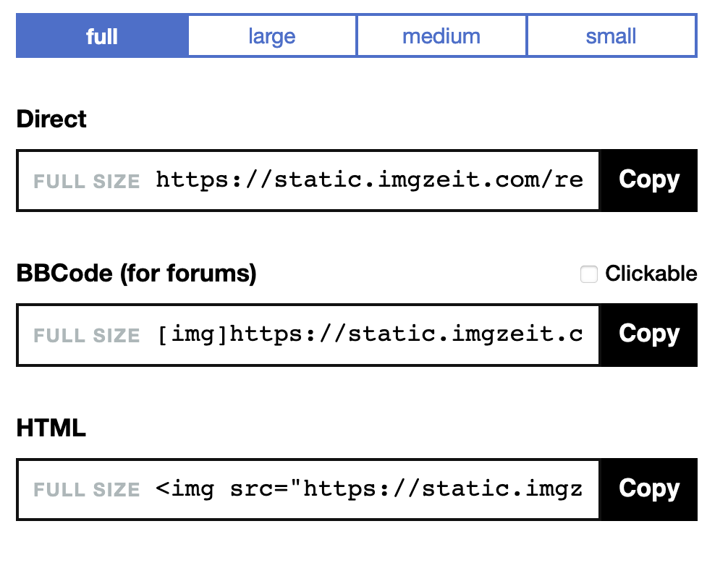Image resolution: width=728 pixels, height=563 pixels.
Task: Focus the BBCode input field
Action: [308, 334]
